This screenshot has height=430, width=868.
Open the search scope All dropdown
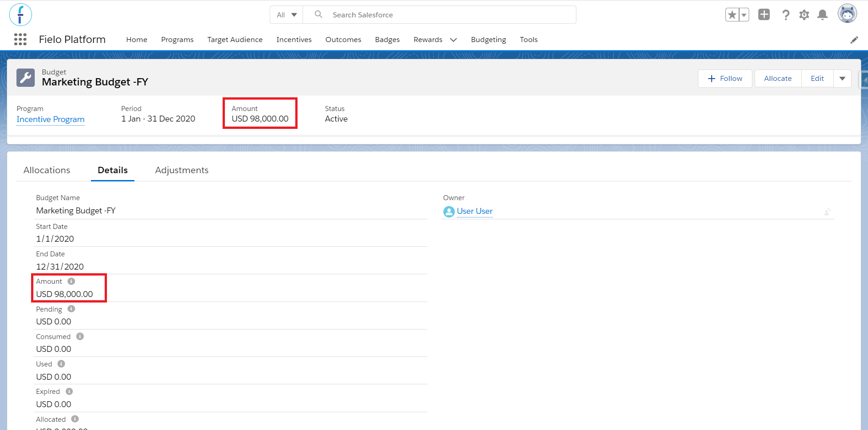click(287, 15)
